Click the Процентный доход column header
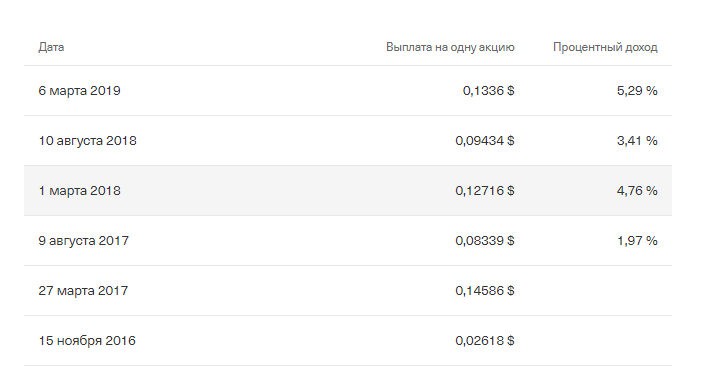The image size is (718, 375). pos(605,47)
